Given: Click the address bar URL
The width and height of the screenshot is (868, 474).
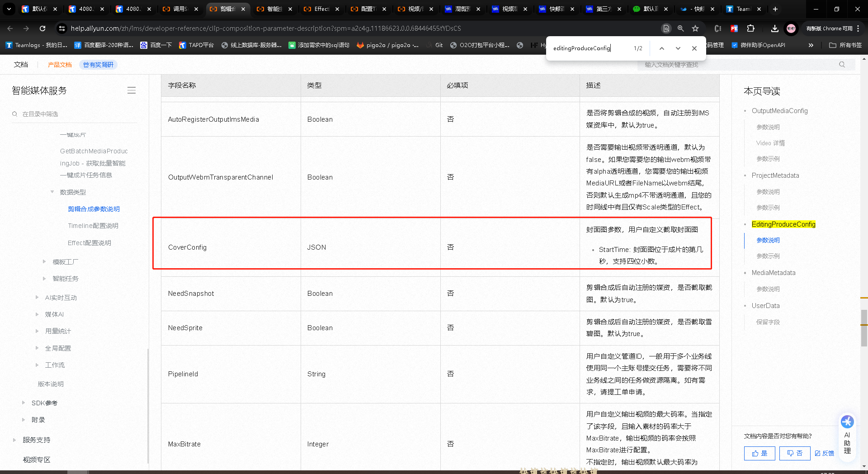Looking at the screenshot, I should click(266, 28).
